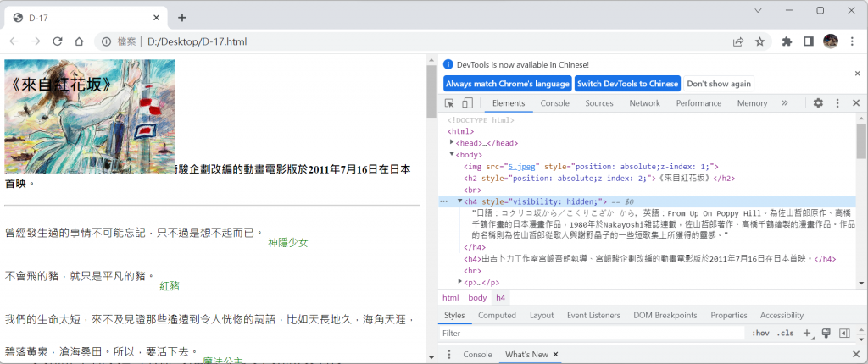
Task: Click the h4 breadcrumb
Action: [x=500, y=298]
